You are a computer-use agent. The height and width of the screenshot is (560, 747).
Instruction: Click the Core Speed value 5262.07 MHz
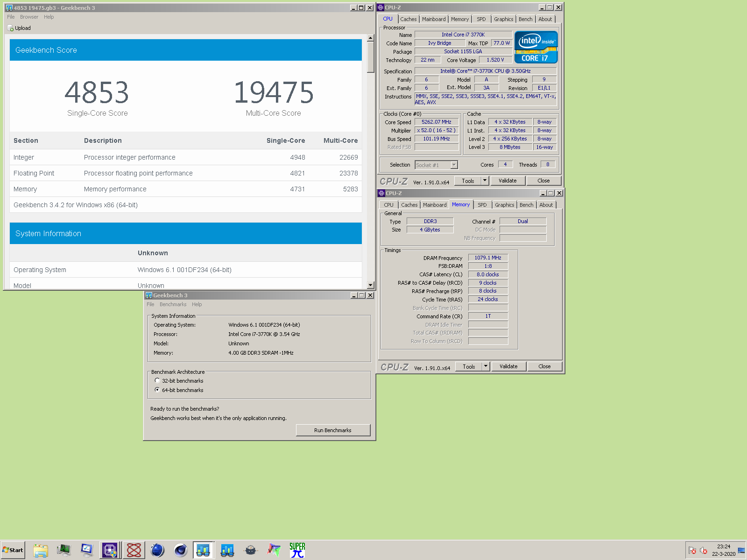437,122
